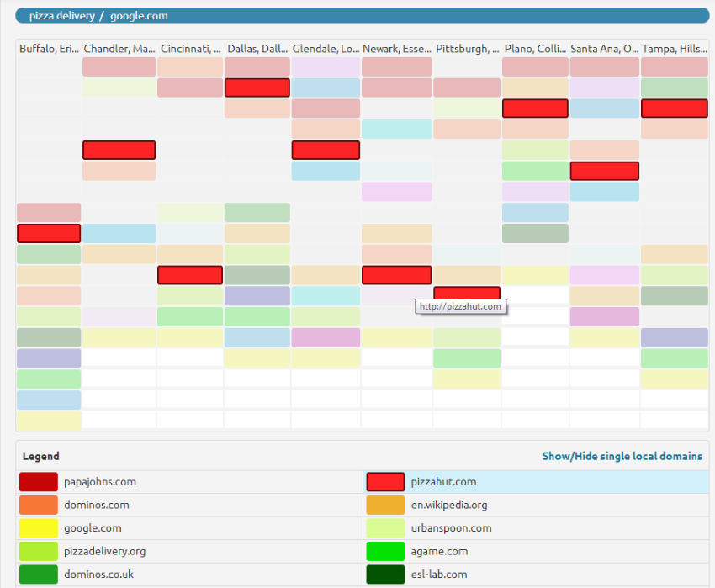Select the agame.com bright green swatch
Image resolution: width=715 pixels, height=588 pixels.
click(x=385, y=551)
